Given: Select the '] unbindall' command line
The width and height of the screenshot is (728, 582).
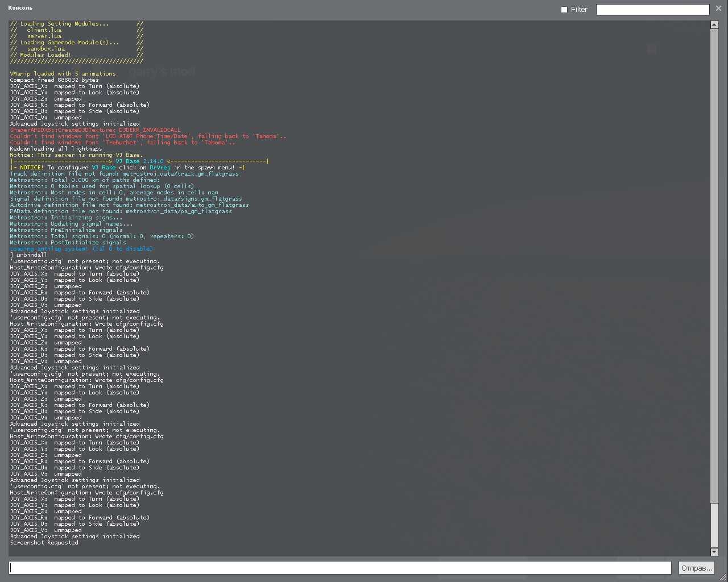Looking at the screenshot, I should [x=28, y=255].
